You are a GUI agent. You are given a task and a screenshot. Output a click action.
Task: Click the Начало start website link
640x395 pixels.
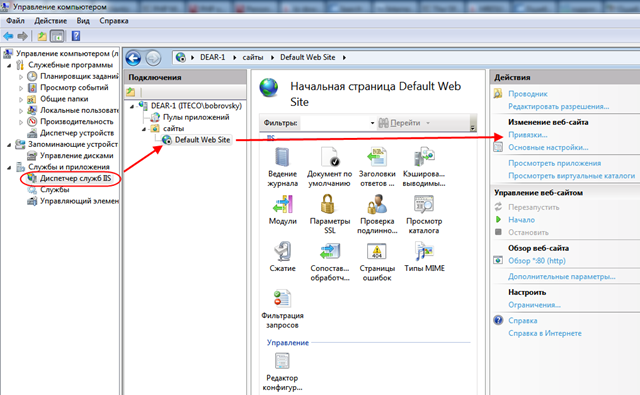click(521, 220)
